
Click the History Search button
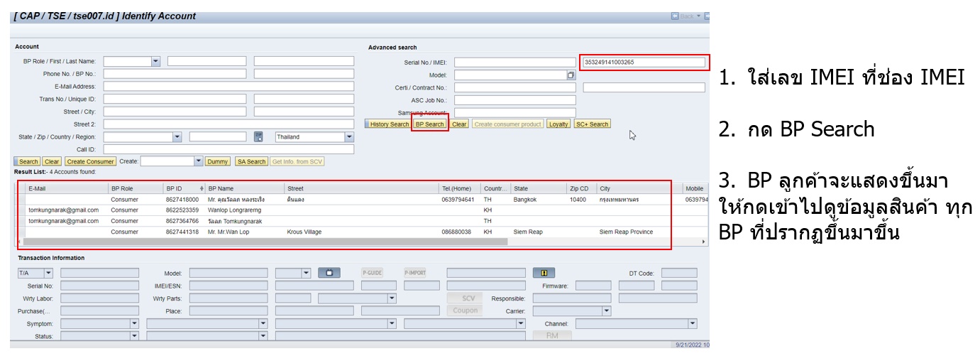pyautogui.click(x=388, y=124)
